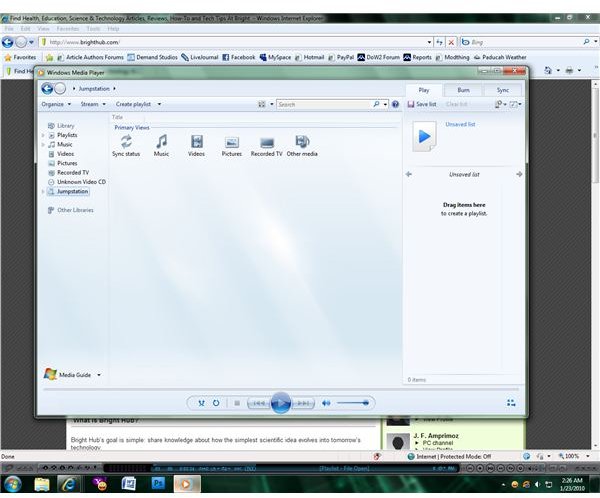Open Internet Explorer from the taskbar
The height and width of the screenshot is (498, 600).
69,484
